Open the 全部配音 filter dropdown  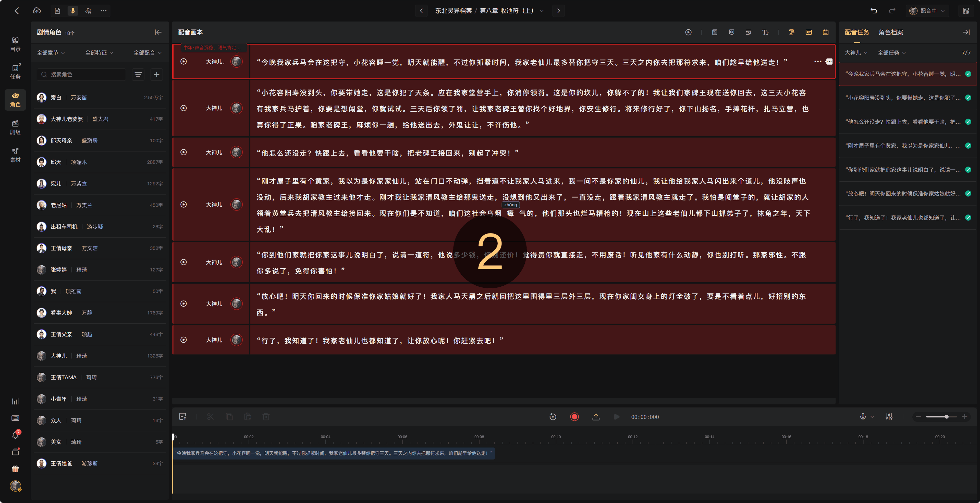tap(147, 53)
